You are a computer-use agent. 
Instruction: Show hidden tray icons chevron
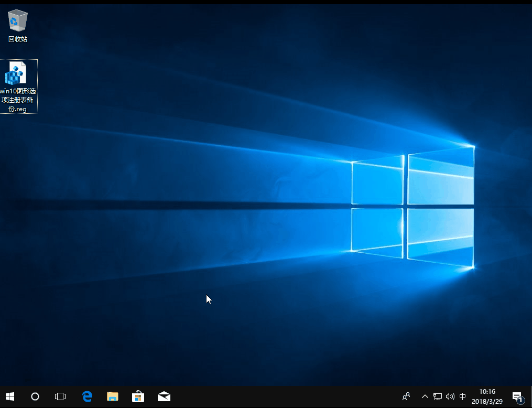pos(425,396)
